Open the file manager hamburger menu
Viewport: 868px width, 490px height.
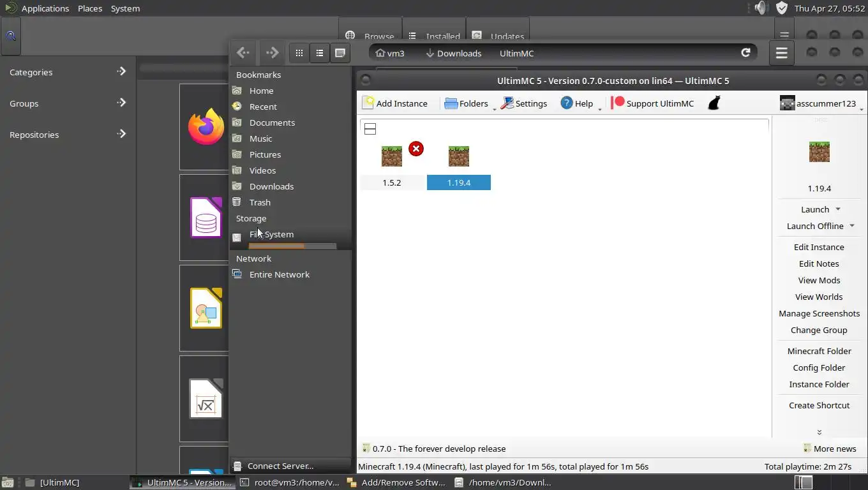pos(781,53)
